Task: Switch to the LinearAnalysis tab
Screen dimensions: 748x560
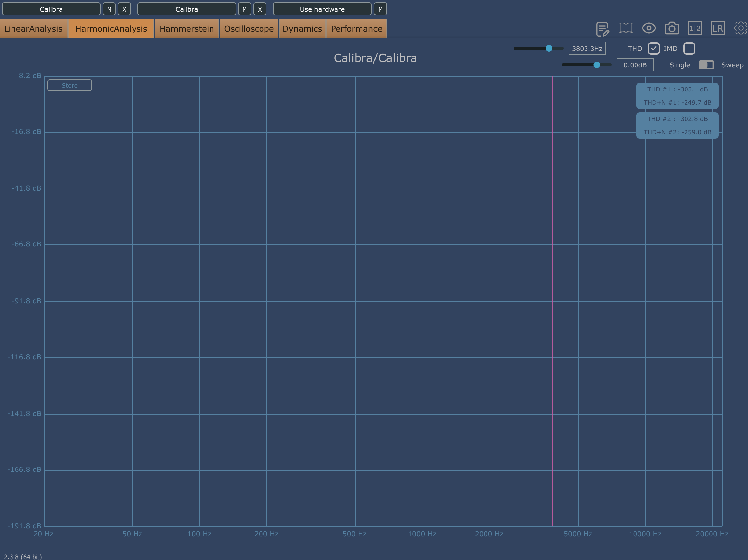Action: (34, 29)
